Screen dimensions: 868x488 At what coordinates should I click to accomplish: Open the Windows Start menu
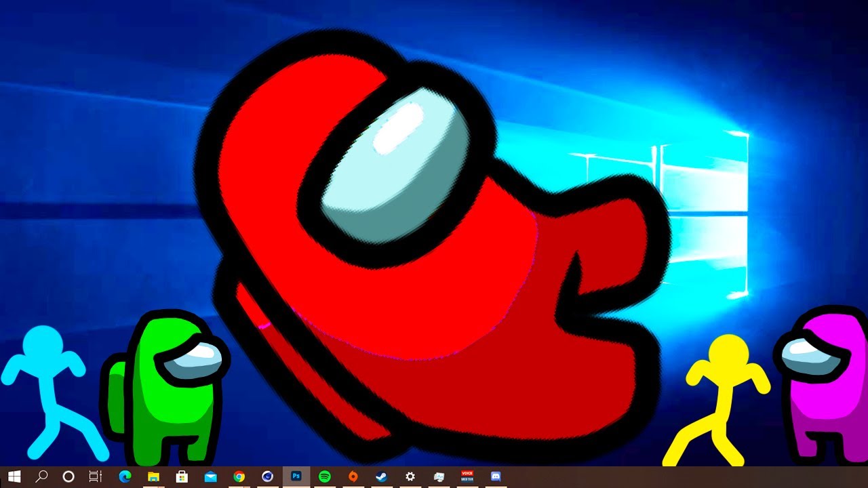14,476
